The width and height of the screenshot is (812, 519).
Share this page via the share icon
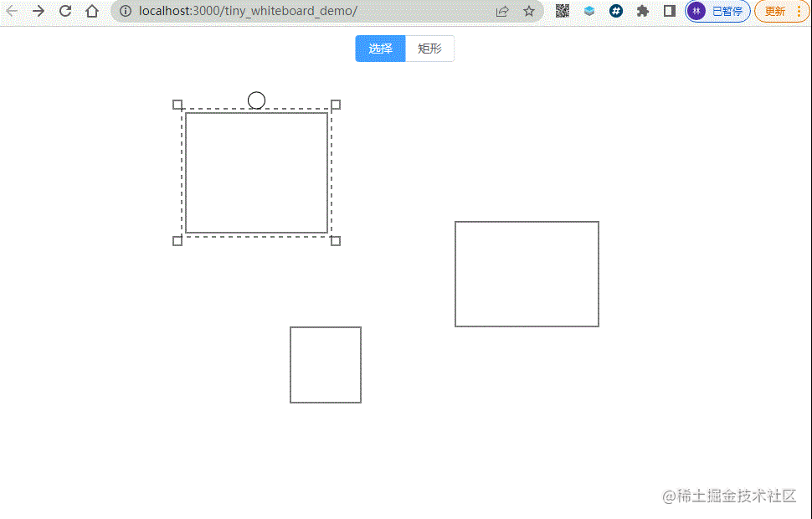point(501,11)
